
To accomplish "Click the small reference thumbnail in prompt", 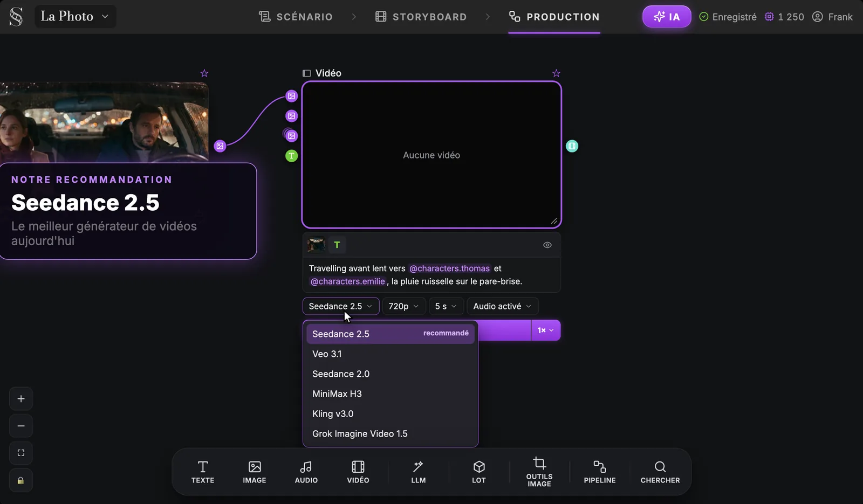I will (x=316, y=245).
